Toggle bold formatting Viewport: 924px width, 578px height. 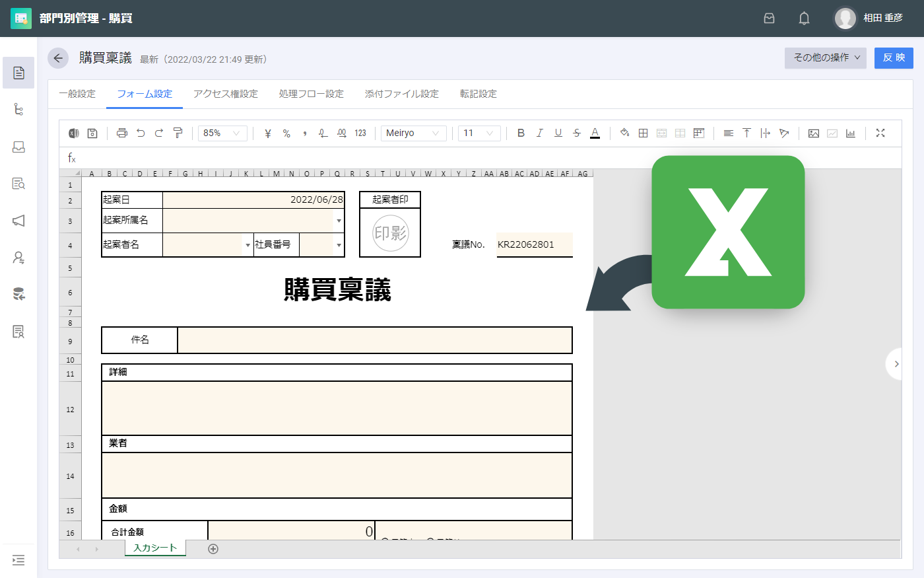tap(521, 133)
